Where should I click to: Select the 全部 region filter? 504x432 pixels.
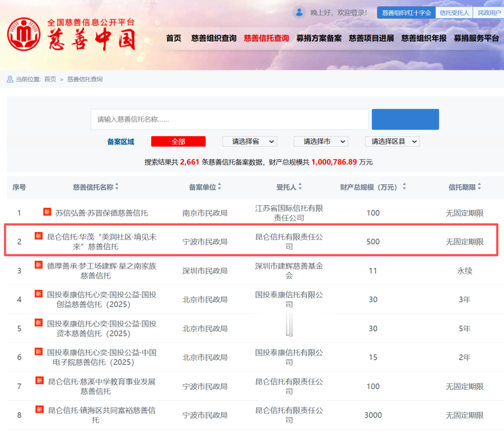(x=178, y=141)
